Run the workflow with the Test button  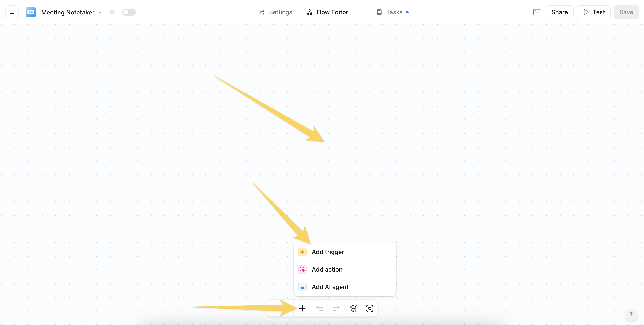[594, 12]
